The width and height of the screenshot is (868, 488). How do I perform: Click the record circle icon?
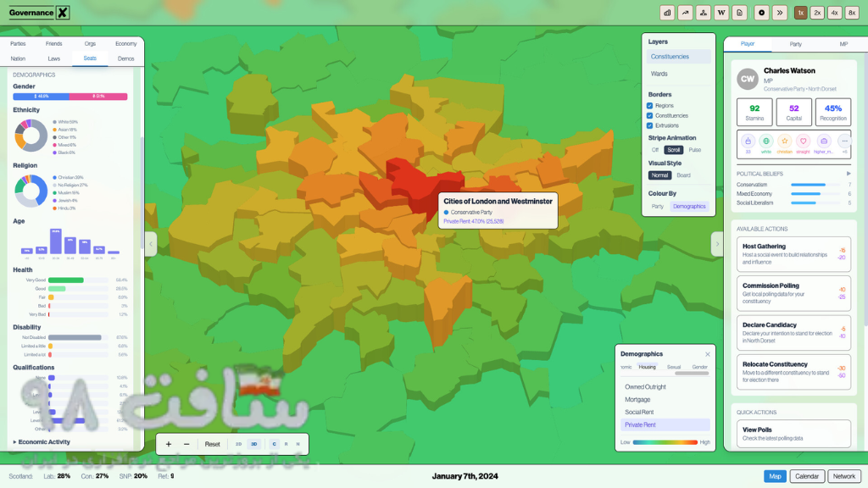762,13
